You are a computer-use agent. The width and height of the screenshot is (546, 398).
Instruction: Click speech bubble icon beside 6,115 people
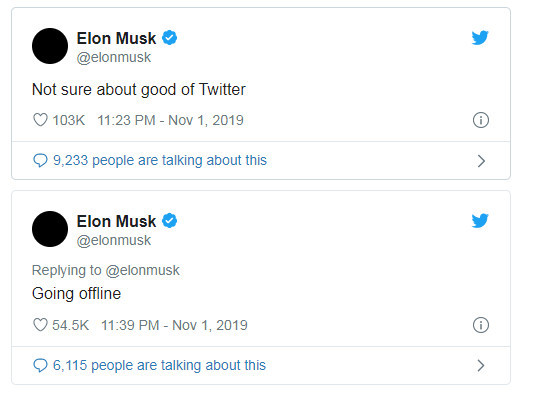point(40,365)
